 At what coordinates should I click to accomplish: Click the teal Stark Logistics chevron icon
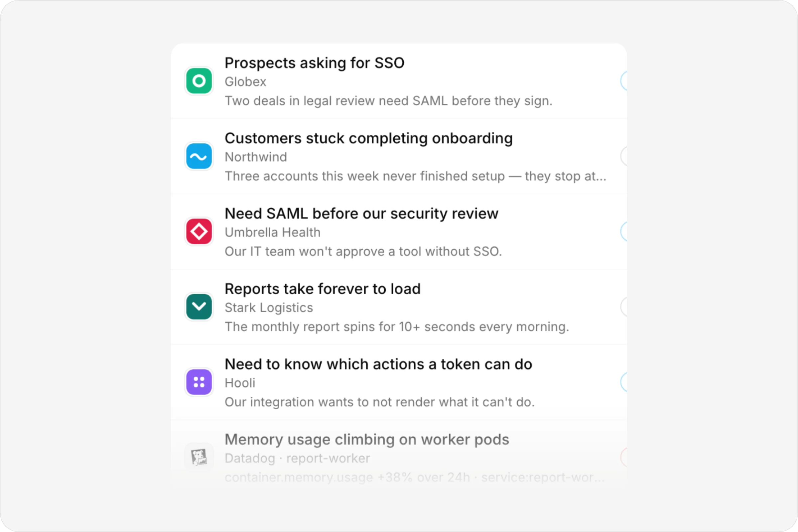coord(199,307)
